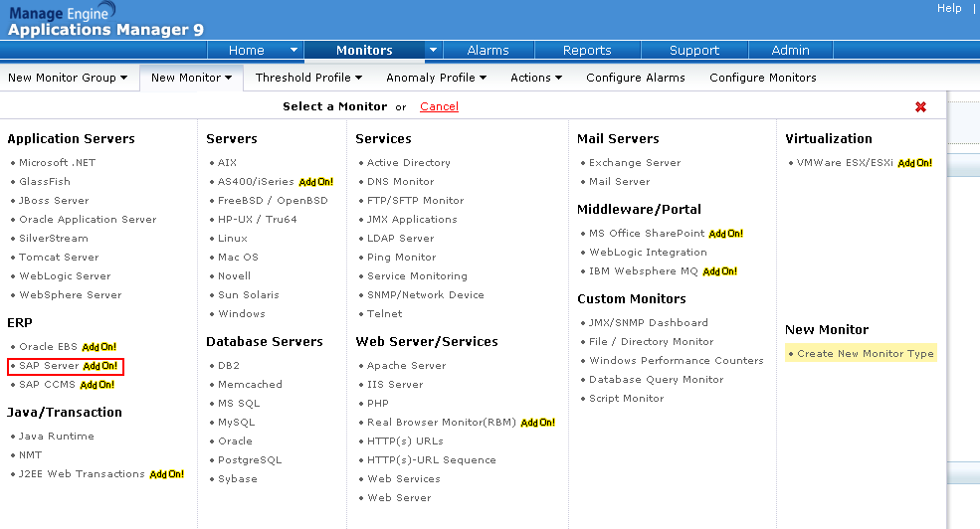This screenshot has height=529, width=980.
Task: Select the Exchange Server monitor
Action: pyautogui.click(x=635, y=162)
